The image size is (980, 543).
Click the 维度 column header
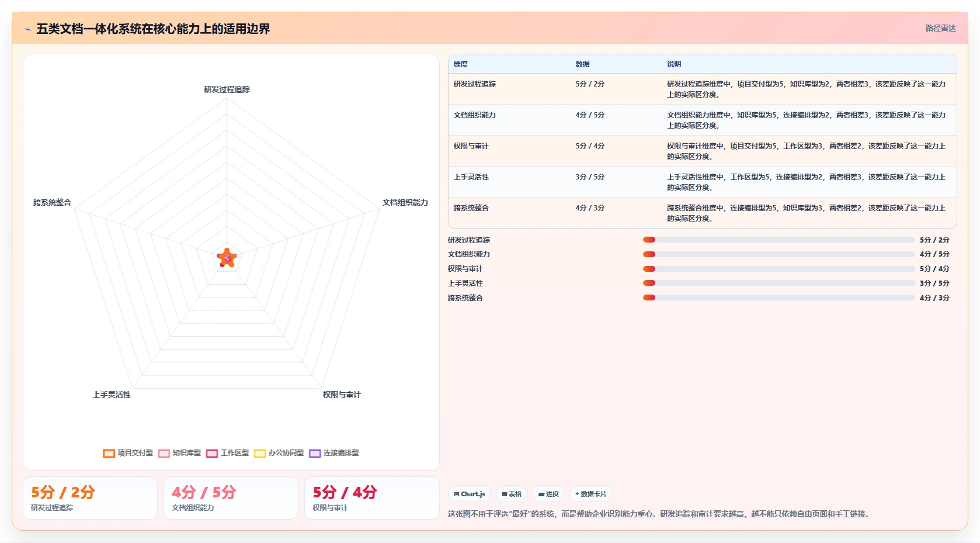[x=461, y=64]
